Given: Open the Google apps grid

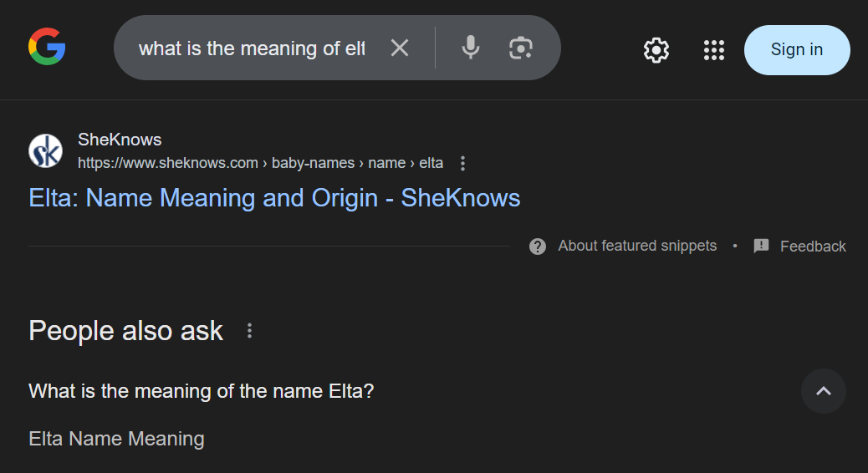Looking at the screenshot, I should [713, 50].
